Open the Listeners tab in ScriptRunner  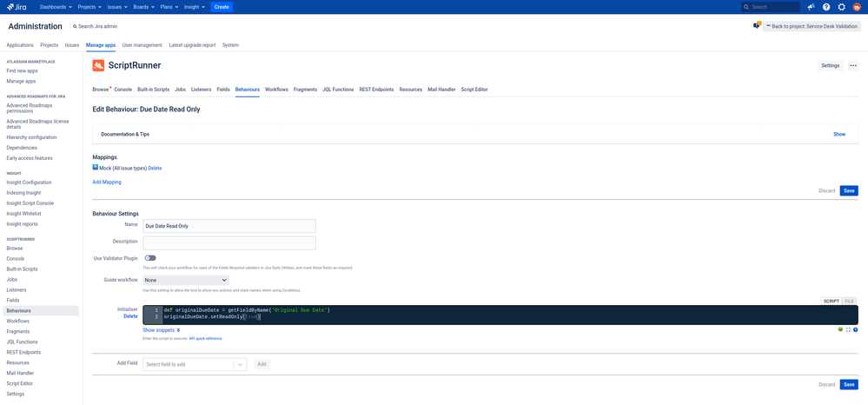(x=201, y=90)
